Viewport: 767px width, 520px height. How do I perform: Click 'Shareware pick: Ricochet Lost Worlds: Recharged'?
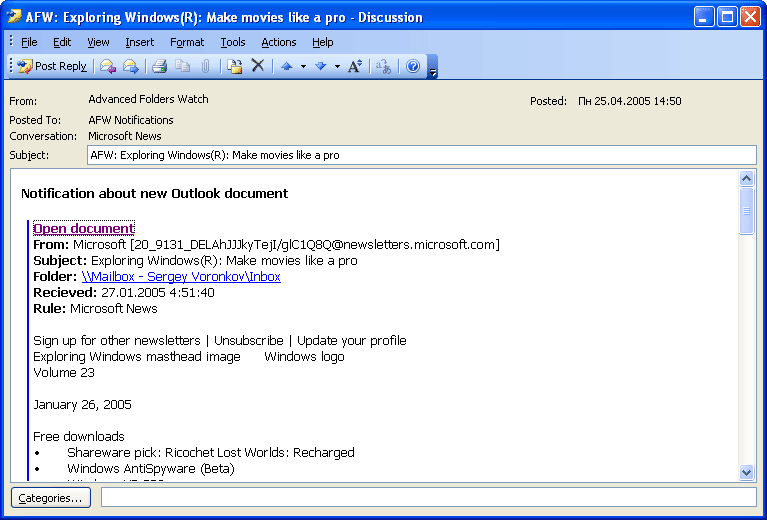211,452
